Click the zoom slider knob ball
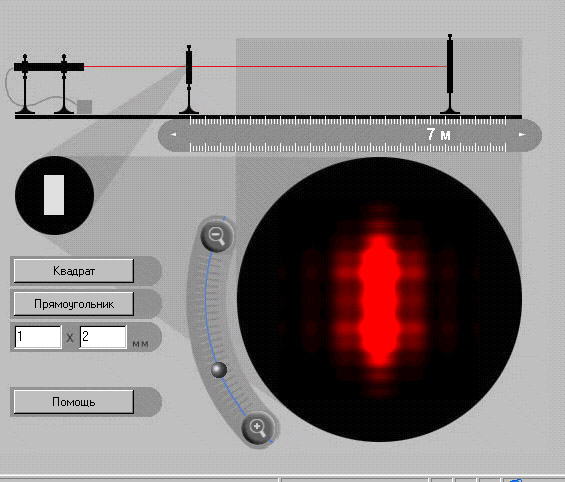The height and width of the screenshot is (482, 565). [x=219, y=370]
